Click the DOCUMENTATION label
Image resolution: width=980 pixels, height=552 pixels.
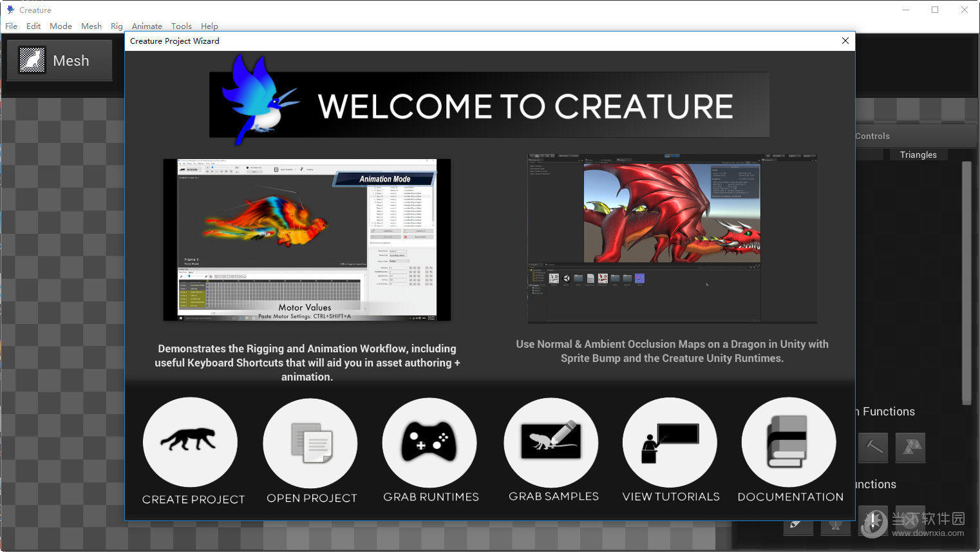[x=790, y=497]
